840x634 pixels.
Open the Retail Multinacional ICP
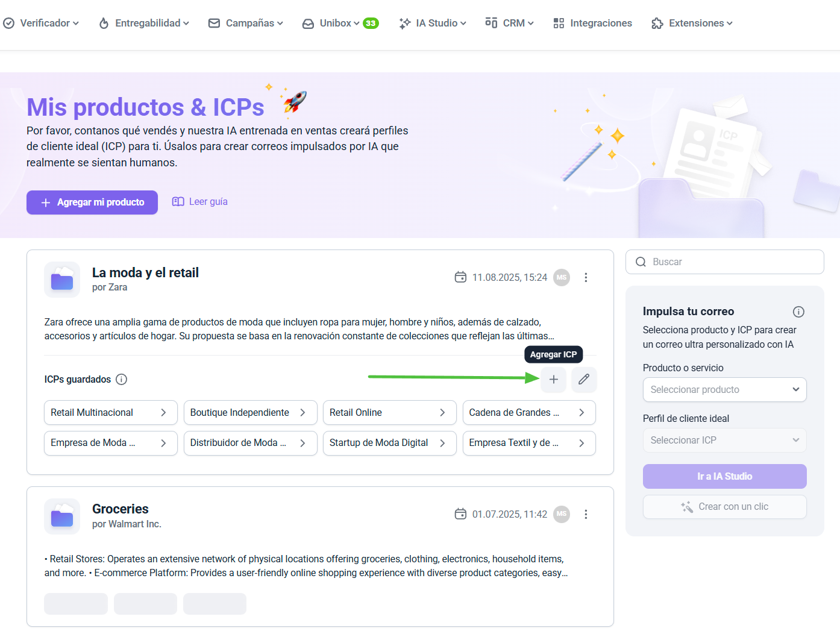[111, 413]
